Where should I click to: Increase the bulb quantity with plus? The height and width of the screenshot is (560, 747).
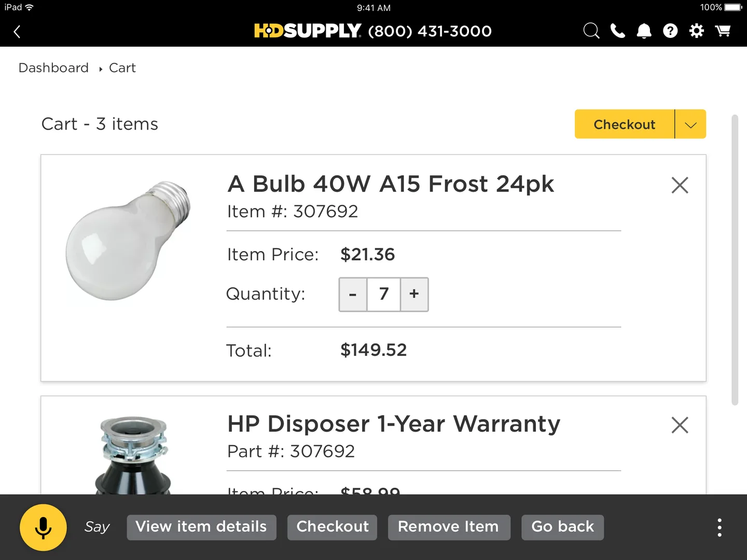[x=414, y=294]
